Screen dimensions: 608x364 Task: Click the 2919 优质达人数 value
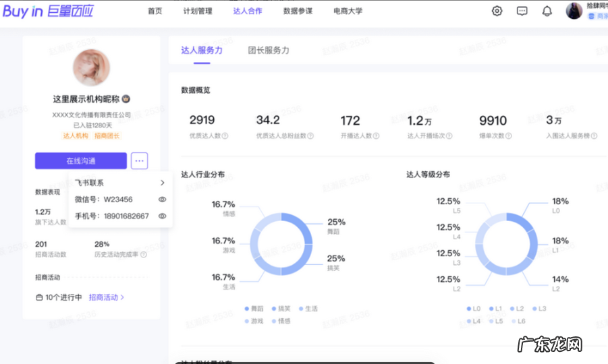click(x=202, y=120)
